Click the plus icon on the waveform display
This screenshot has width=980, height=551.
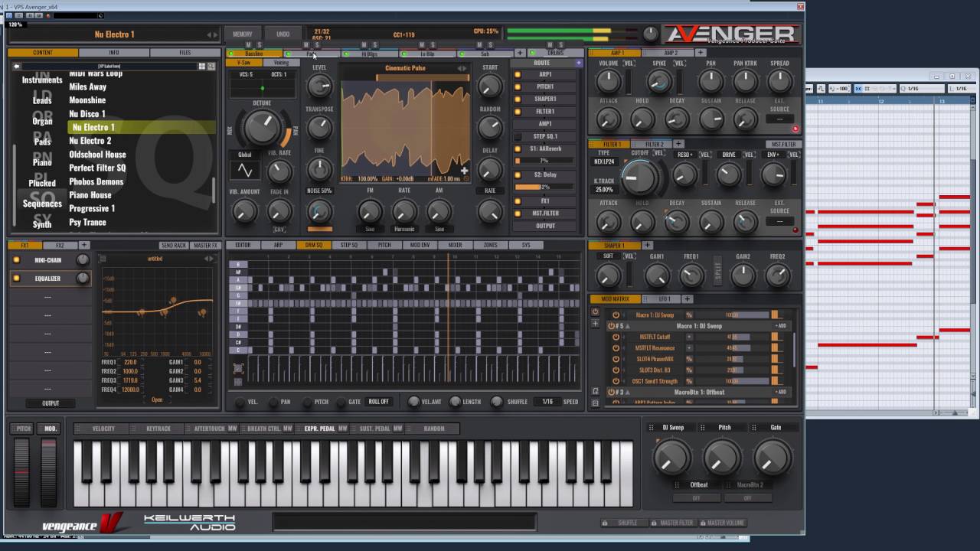pos(464,171)
